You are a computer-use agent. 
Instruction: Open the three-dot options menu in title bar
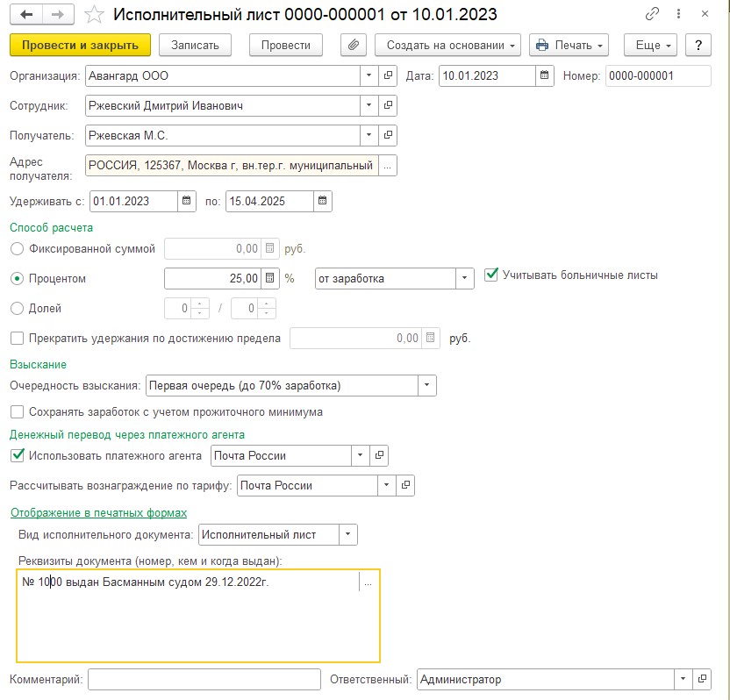[678, 14]
